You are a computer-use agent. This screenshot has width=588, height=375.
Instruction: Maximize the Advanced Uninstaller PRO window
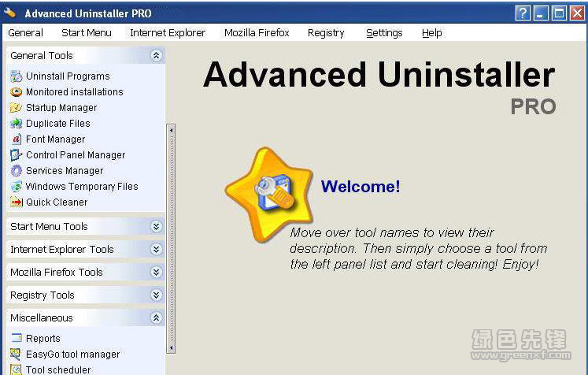click(559, 13)
